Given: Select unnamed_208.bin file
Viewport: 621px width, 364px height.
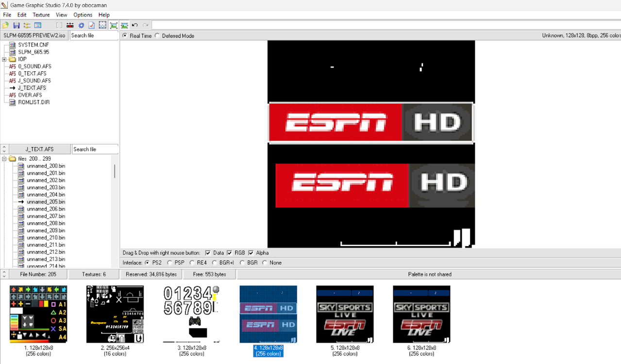Looking at the screenshot, I should click(46, 223).
